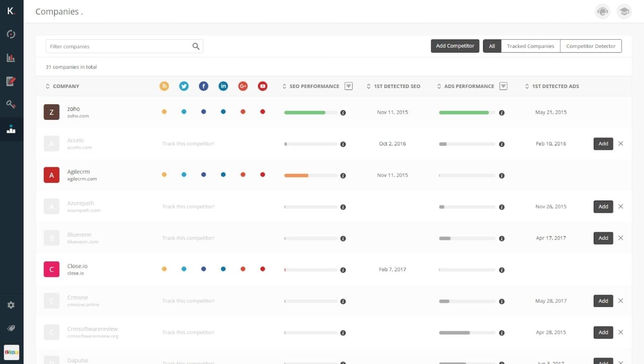
Task: Open the Agilecrm company name
Action: tap(78, 172)
